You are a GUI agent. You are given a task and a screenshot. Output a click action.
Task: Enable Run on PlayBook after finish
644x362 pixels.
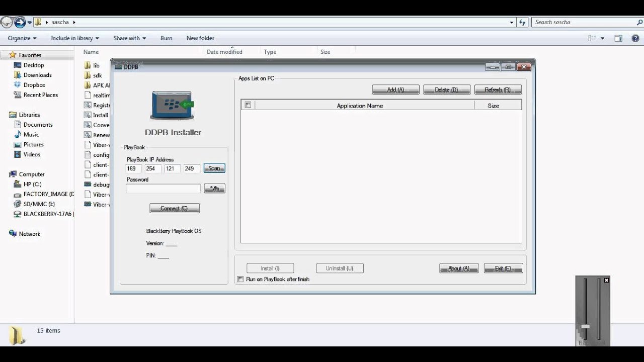pyautogui.click(x=240, y=279)
